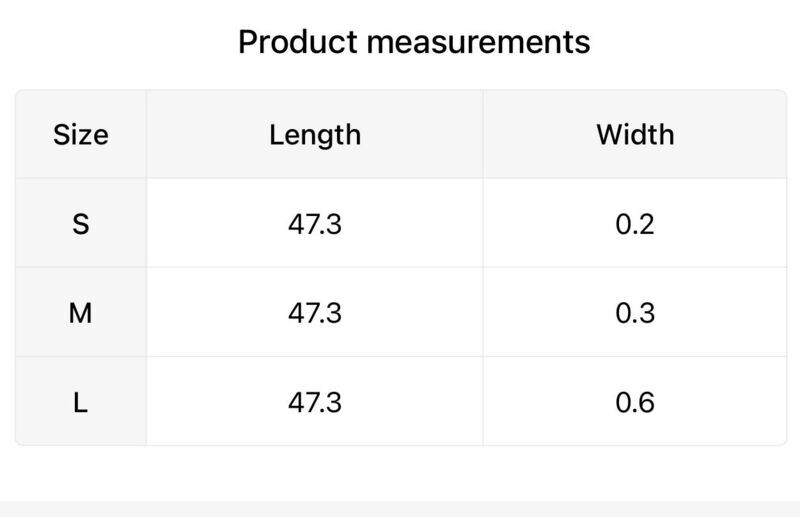Viewport: 800px width, 517px height.
Task: Click the S size row label
Action: tap(81, 224)
